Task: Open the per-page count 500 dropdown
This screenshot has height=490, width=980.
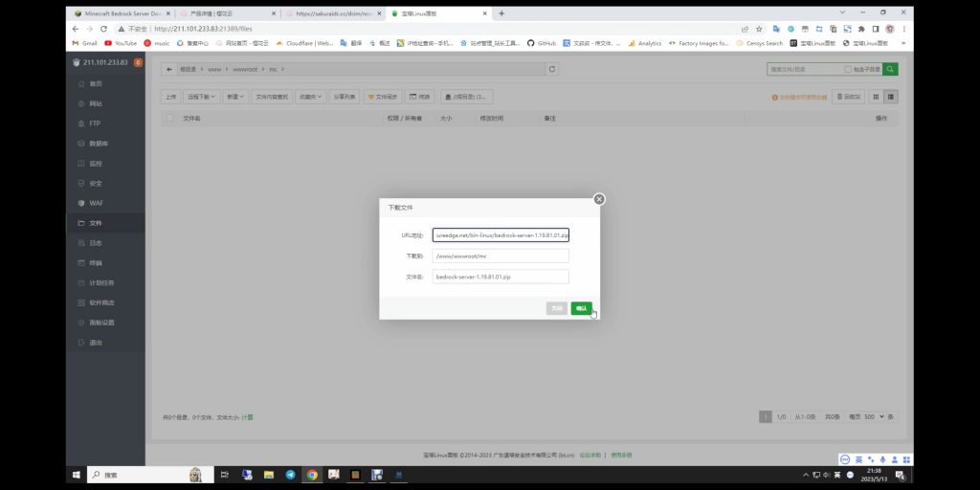Action: pyautogui.click(x=873, y=416)
